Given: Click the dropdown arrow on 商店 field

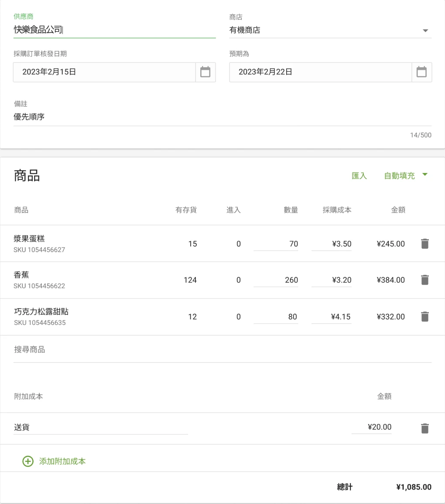Looking at the screenshot, I should click(425, 30).
